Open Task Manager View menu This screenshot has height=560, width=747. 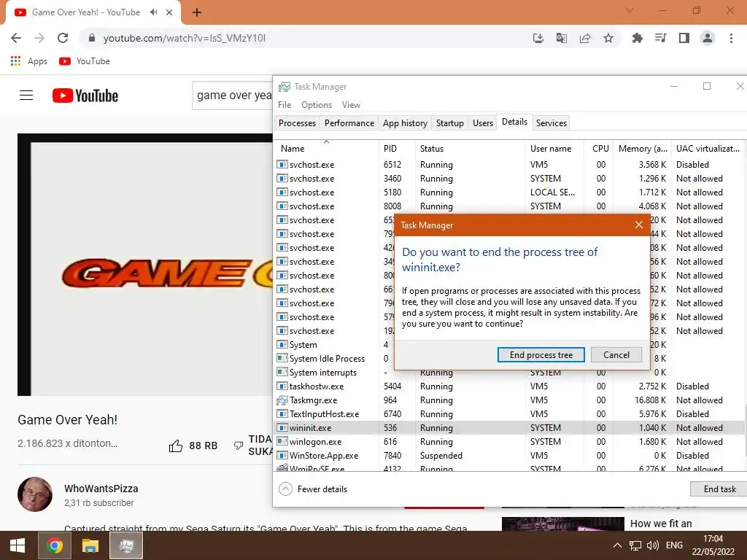pos(351,105)
